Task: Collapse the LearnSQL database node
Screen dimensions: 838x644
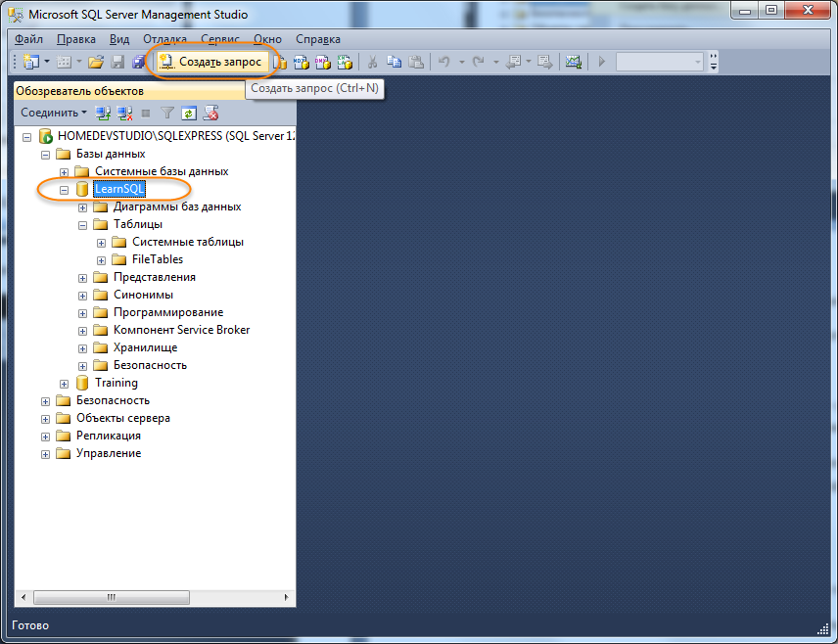Action: (x=65, y=190)
